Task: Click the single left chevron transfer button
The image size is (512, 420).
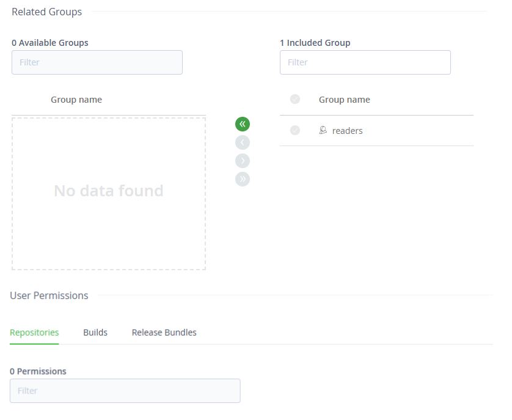Action: tap(243, 142)
